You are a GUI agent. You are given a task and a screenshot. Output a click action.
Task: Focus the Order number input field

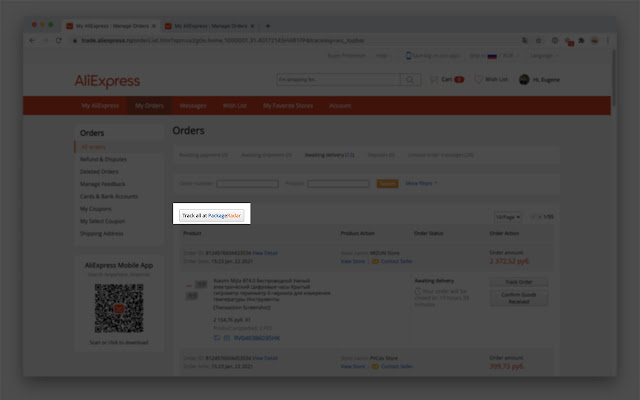[247, 184]
